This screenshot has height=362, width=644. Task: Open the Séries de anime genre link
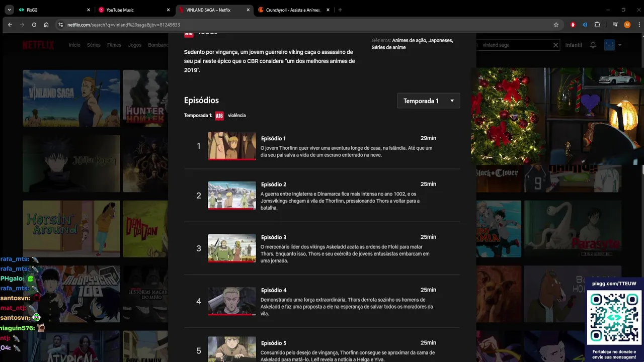tap(388, 47)
